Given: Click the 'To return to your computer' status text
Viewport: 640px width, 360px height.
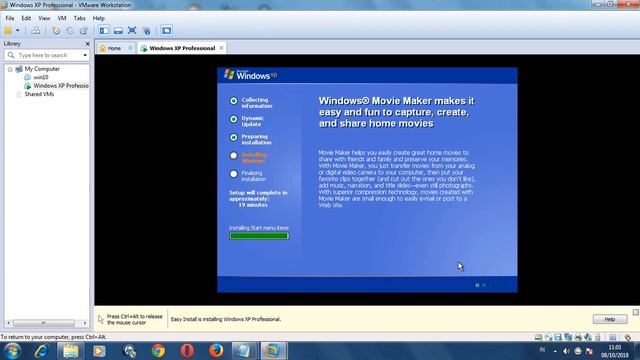Looking at the screenshot, I should (53, 337).
